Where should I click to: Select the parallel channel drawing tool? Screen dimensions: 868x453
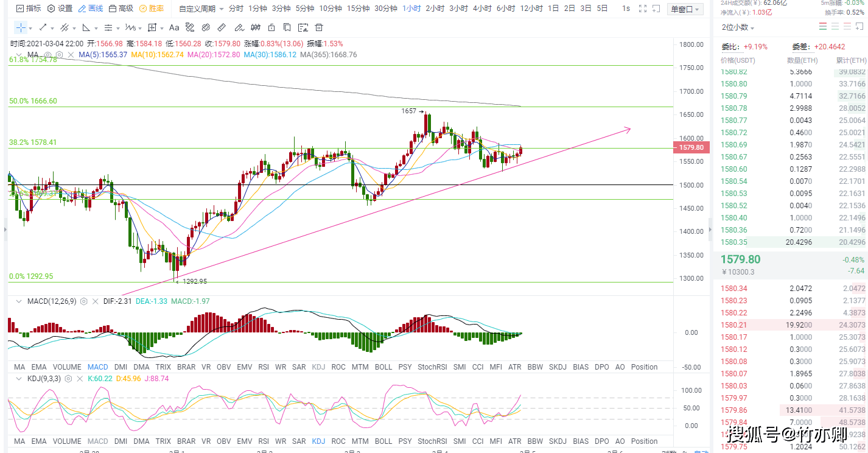64,27
